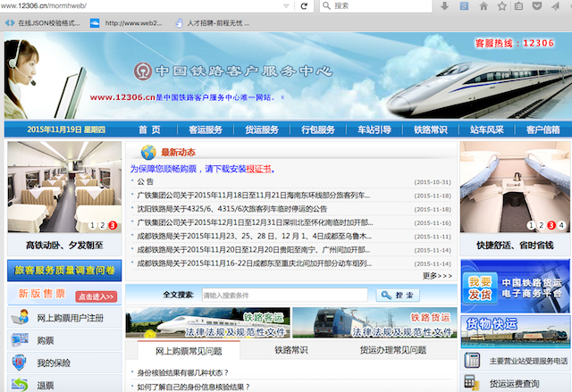572x392 pixels.
Task: Go to 首页 in navigation bar
Action: point(149,129)
